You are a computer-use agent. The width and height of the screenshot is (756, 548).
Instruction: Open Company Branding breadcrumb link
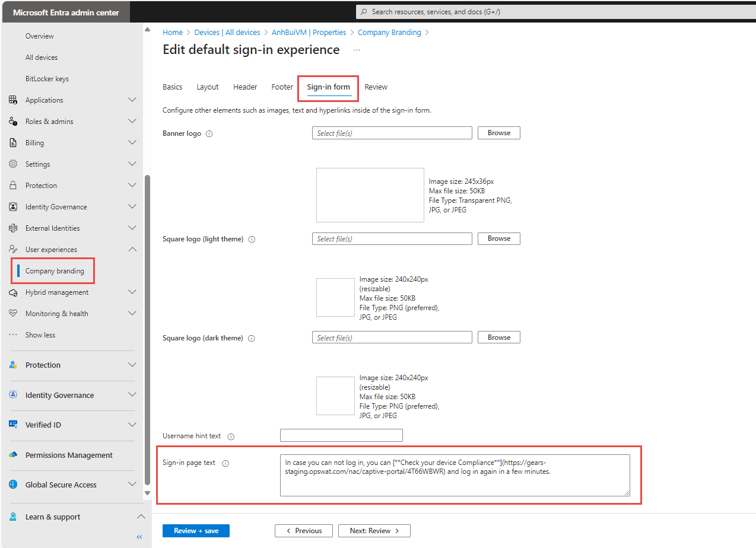tap(389, 33)
